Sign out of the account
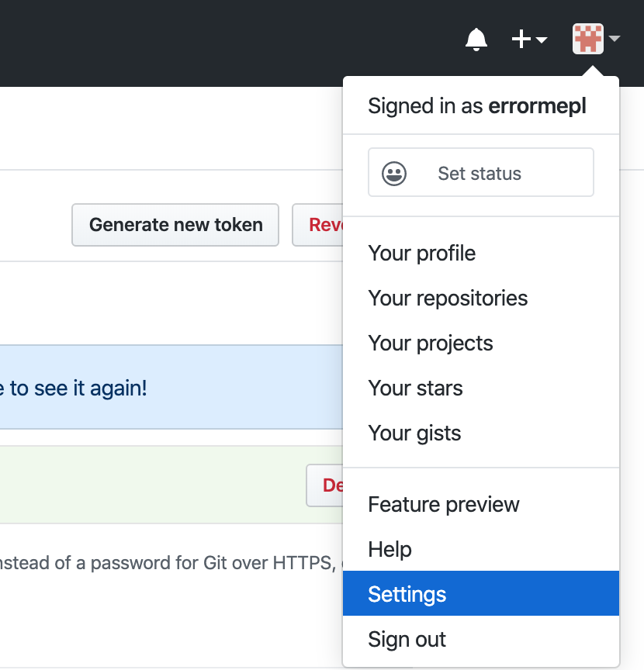 pos(407,640)
